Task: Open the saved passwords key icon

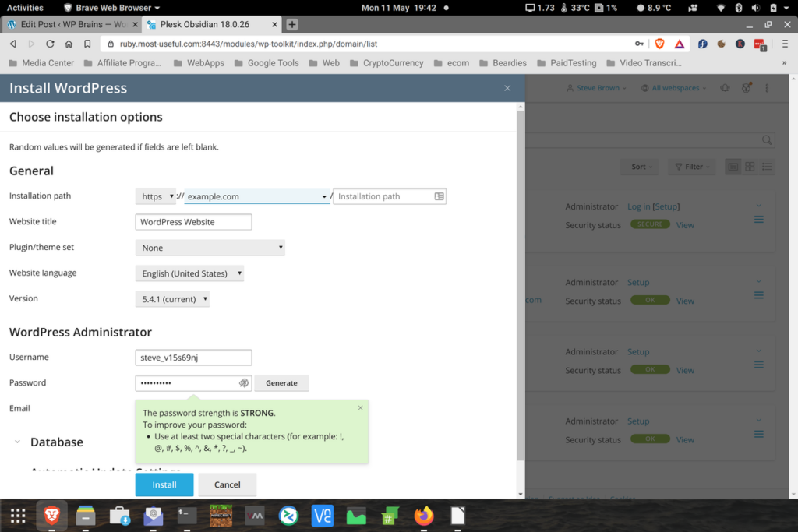Action: [639, 44]
